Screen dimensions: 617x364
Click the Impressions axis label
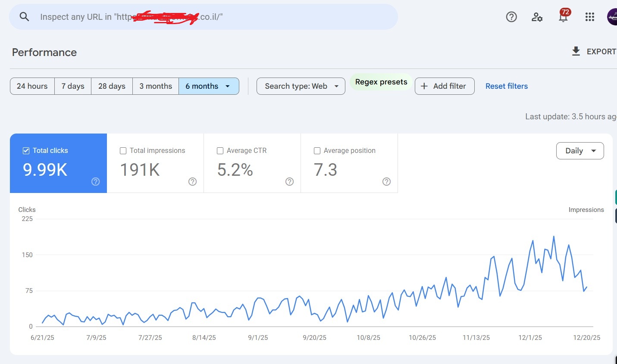(586, 210)
